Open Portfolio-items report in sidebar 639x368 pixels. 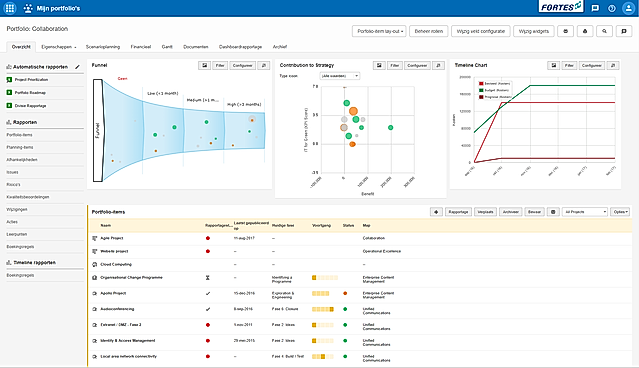[x=20, y=135]
